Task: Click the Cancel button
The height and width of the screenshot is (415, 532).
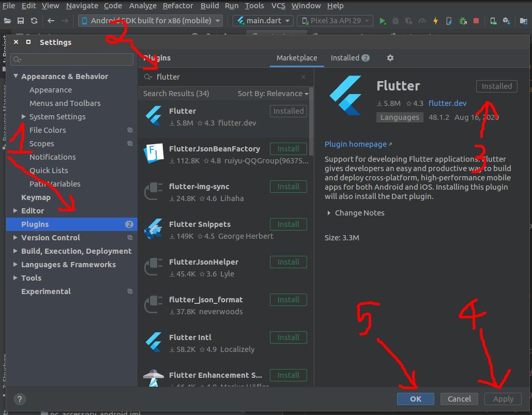Action: coord(459,399)
